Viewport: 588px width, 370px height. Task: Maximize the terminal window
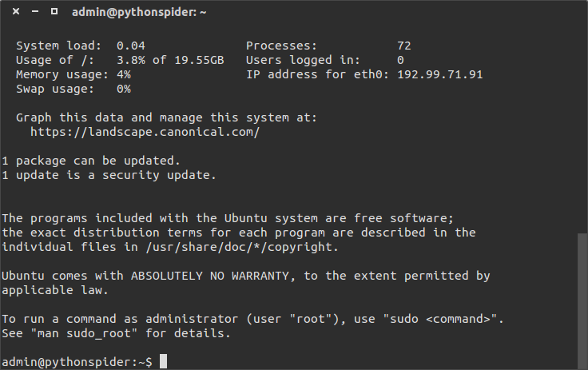54,12
